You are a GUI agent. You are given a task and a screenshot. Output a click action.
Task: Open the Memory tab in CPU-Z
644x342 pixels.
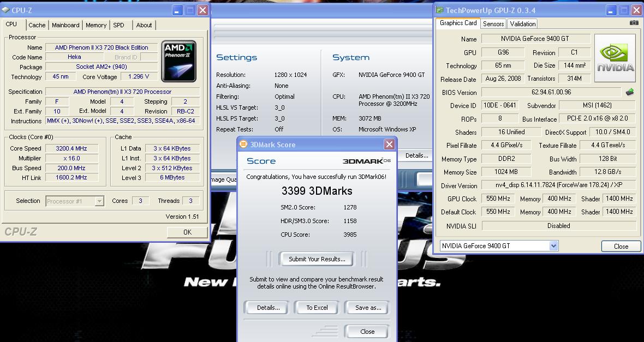coord(96,25)
